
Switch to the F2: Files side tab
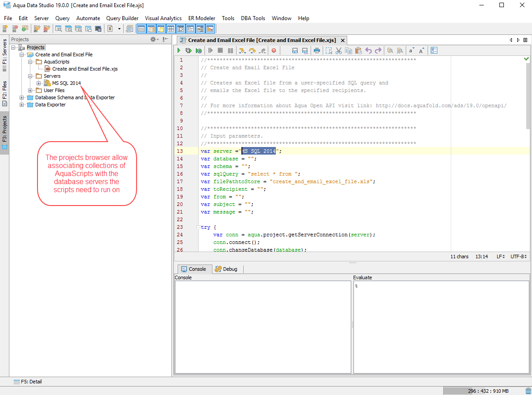4,93
